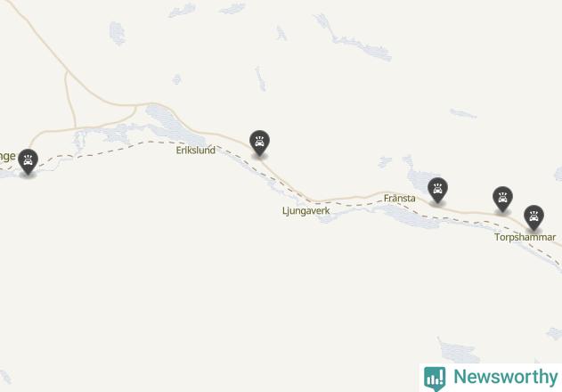Viewport: 562px width, 392px height.
Task: Click the marker between Fränsta and Torpshammar
Action: coord(502,199)
